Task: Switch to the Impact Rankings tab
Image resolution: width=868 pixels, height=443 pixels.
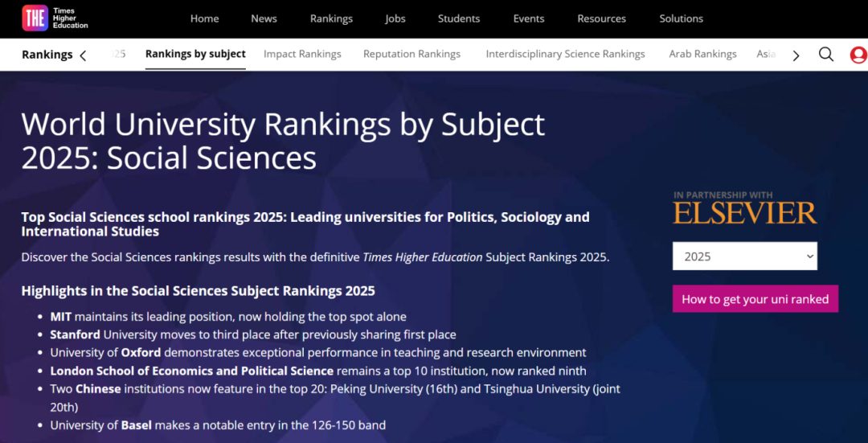Action: pos(302,54)
